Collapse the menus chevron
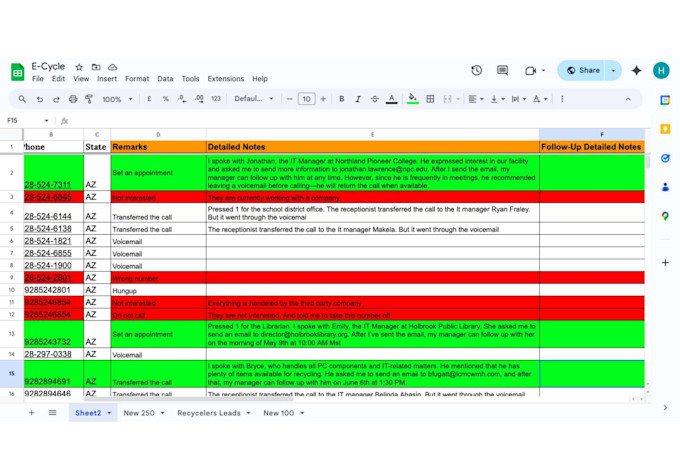This screenshot has height=459, width=680. 628,99
